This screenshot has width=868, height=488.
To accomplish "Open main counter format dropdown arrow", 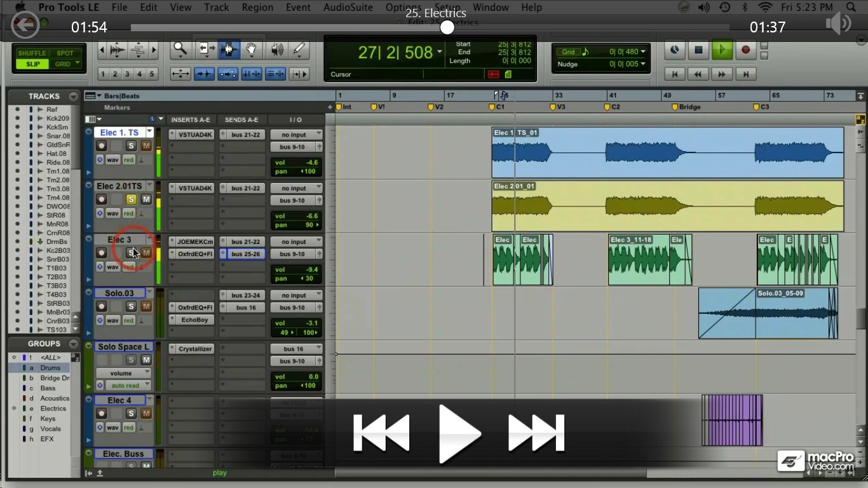I will click(x=440, y=52).
